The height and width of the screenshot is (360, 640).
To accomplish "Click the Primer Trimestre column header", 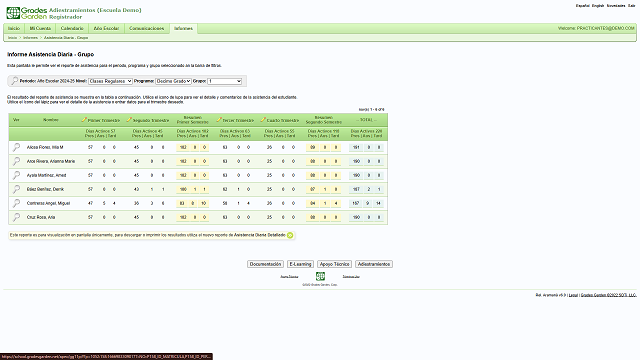I will (104, 120).
